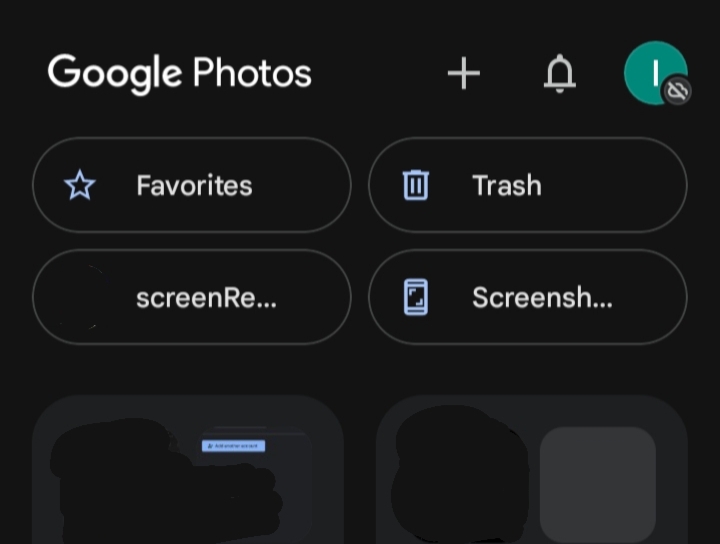This screenshot has width=720, height=544.
Task: Click the Favorites star icon
Action: point(80,185)
